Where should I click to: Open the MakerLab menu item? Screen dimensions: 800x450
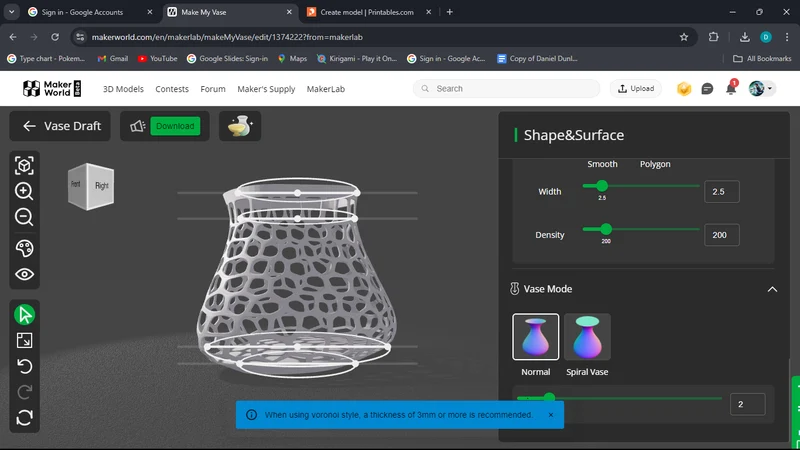pyautogui.click(x=326, y=89)
